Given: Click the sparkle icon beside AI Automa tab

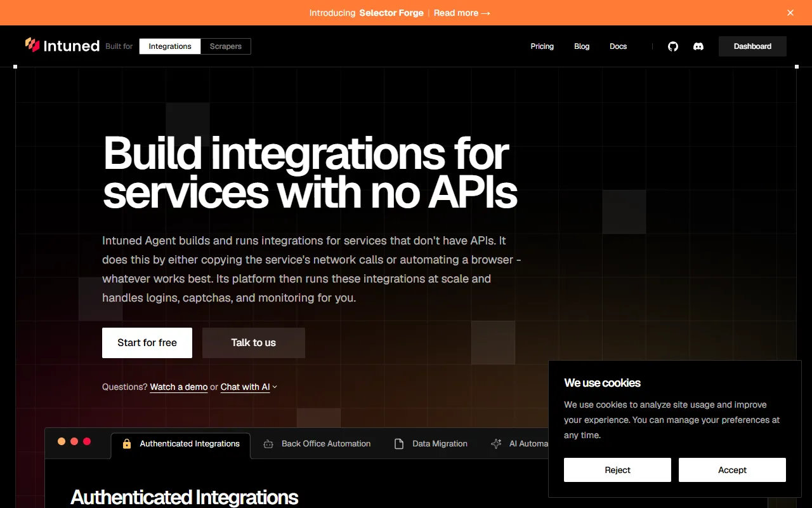Looking at the screenshot, I should (497, 444).
